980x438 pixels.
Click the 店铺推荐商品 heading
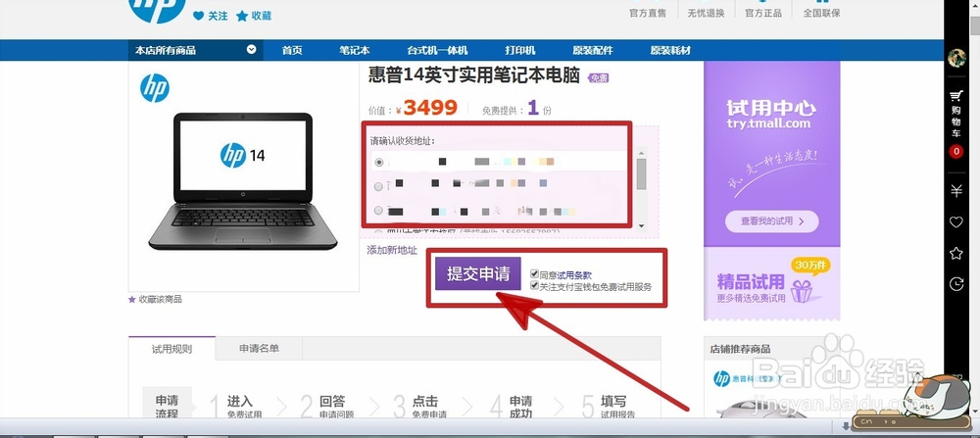tap(740, 349)
